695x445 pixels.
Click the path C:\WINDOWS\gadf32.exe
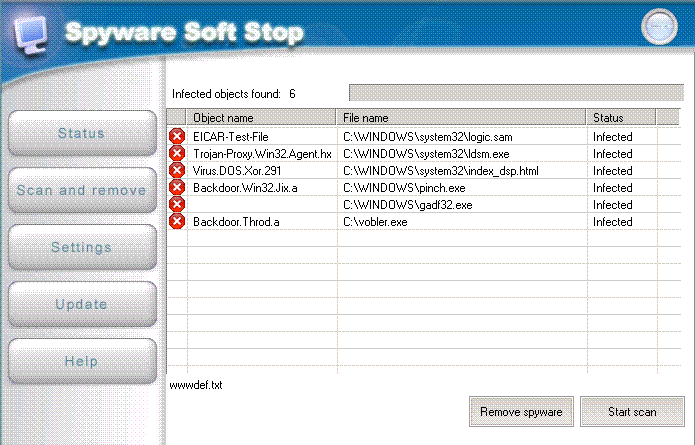[x=408, y=205]
